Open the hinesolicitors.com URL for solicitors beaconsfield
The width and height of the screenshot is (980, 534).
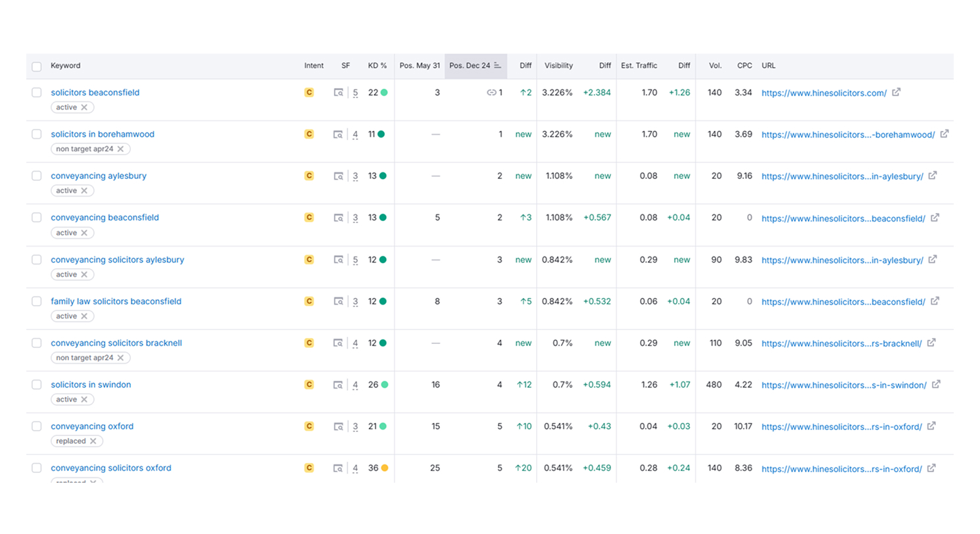823,93
